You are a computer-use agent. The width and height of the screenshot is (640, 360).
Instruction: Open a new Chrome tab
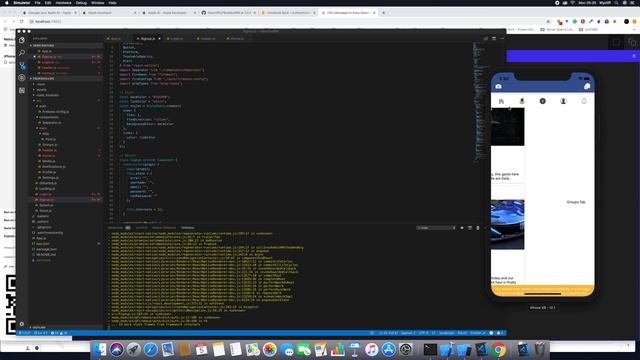[x=383, y=13]
